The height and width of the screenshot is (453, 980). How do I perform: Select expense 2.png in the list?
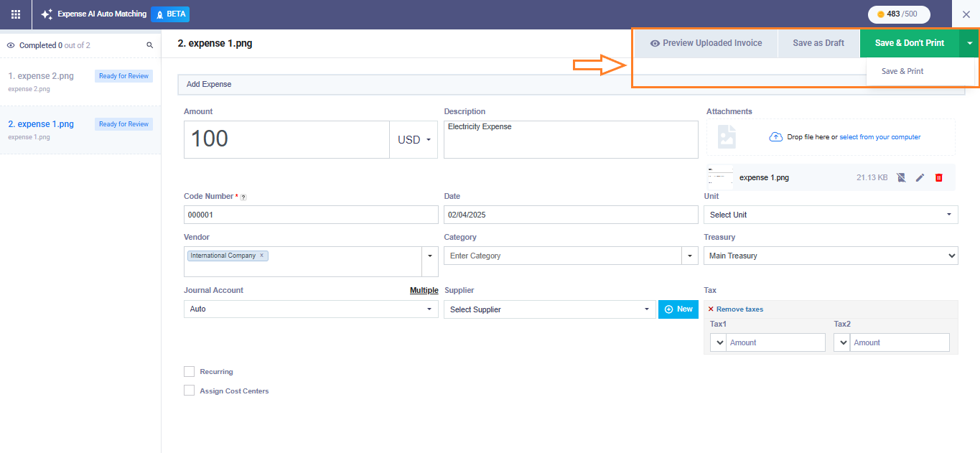[41, 76]
